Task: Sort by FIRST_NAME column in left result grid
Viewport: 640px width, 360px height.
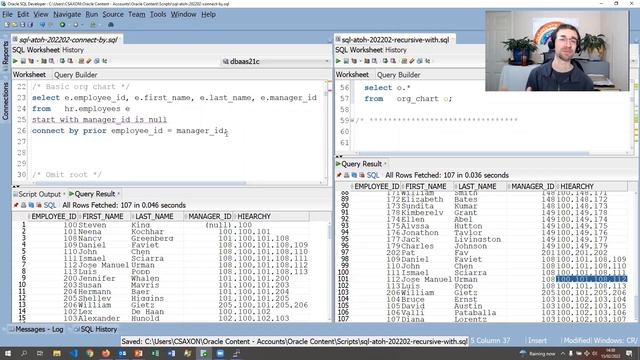Action: pyautogui.click(x=103, y=216)
